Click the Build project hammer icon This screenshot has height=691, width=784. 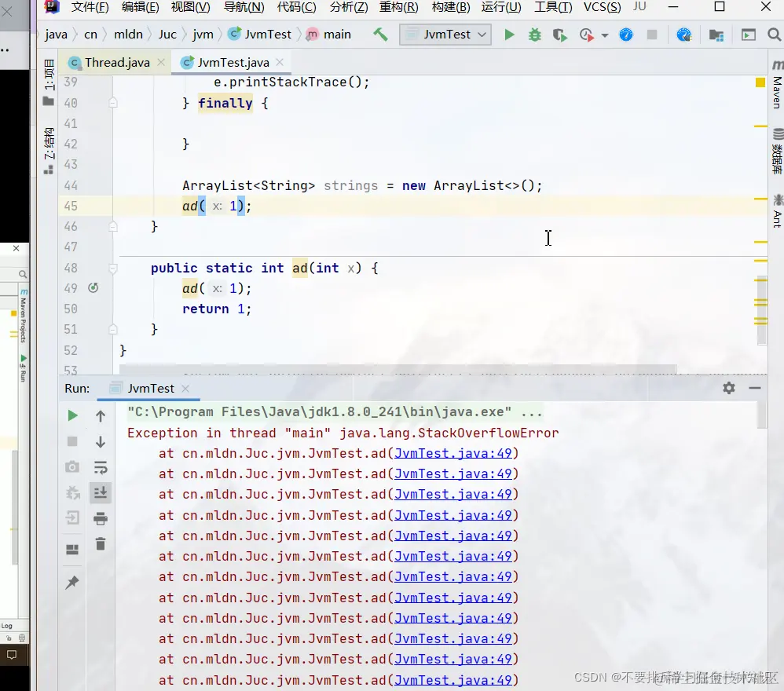[x=380, y=35]
